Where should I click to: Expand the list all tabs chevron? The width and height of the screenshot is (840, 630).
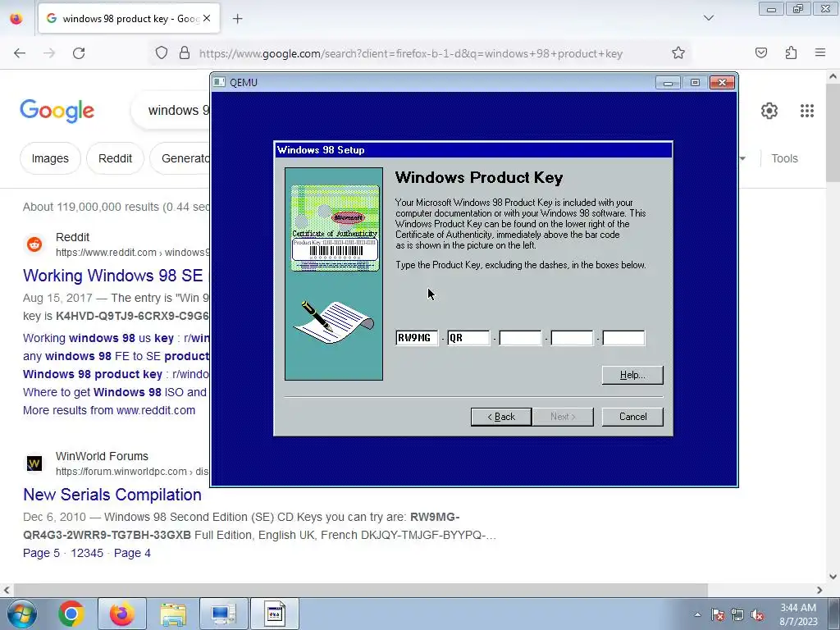click(x=708, y=18)
